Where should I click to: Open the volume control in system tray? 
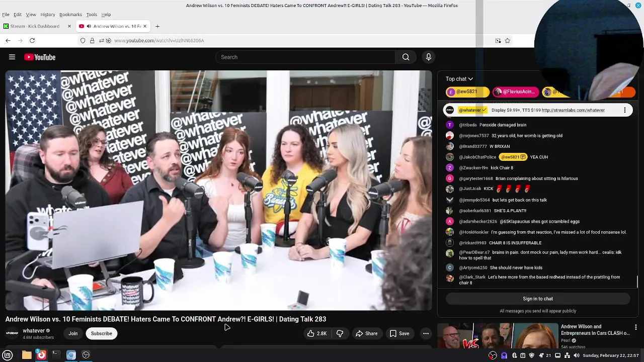577,355
